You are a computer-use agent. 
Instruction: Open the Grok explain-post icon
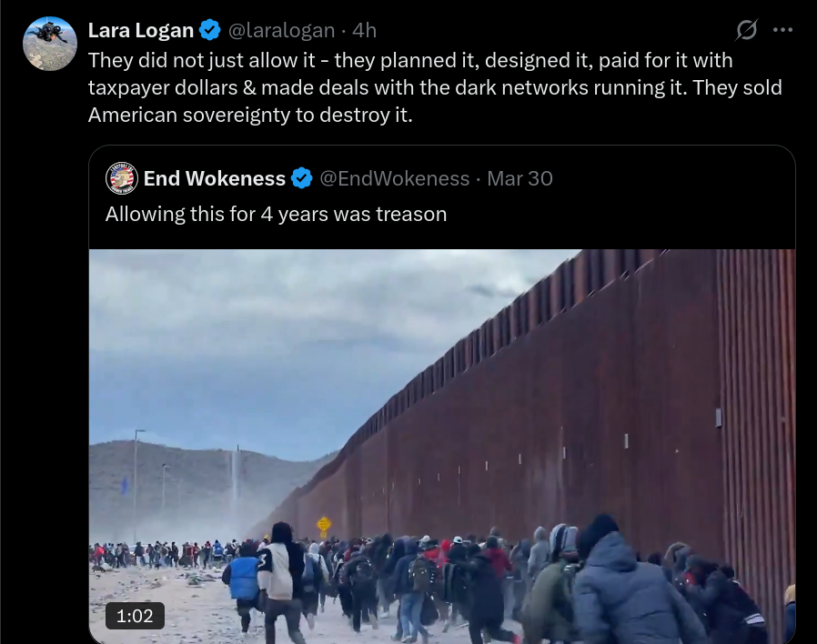click(x=746, y=30)
